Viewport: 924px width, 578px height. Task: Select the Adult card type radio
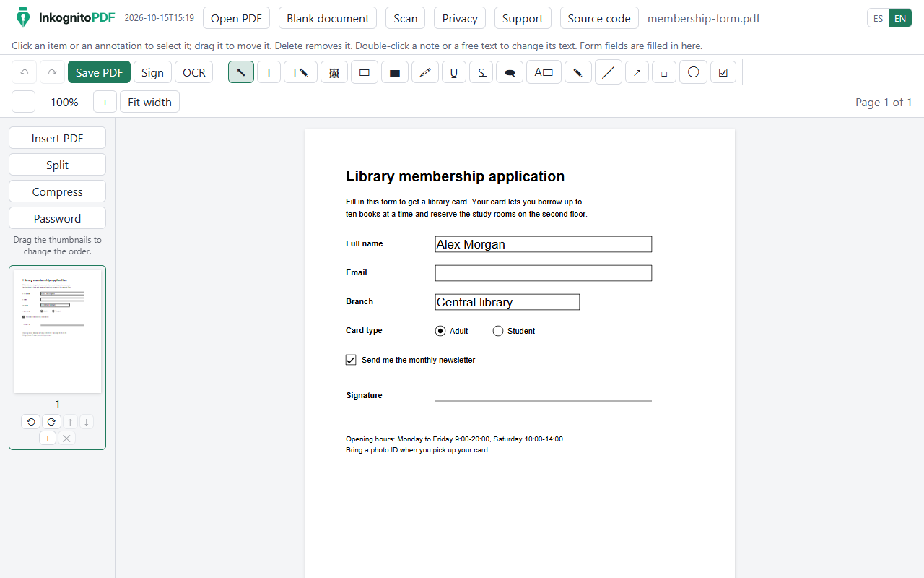click(x=440, y=331)
